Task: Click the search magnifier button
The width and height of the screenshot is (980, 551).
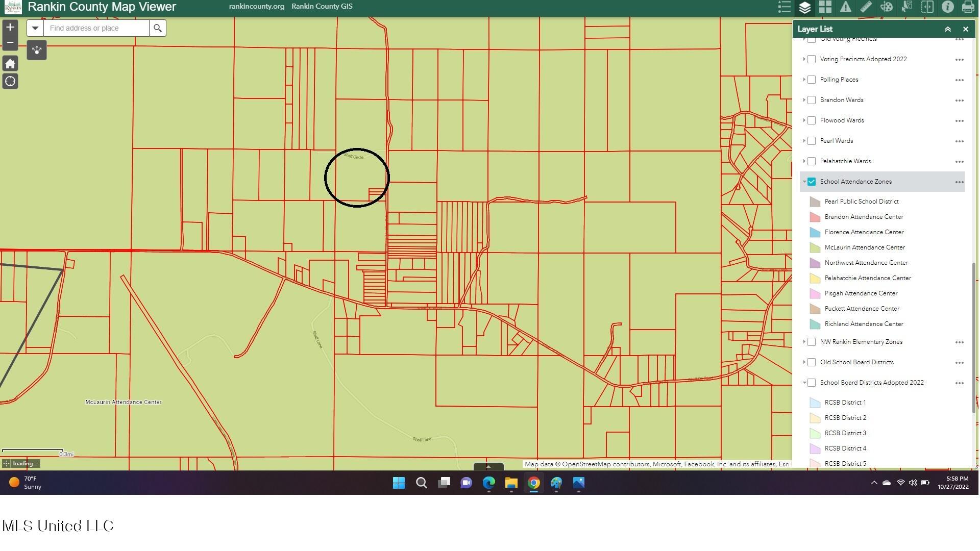Action: [x=158, y=28]
